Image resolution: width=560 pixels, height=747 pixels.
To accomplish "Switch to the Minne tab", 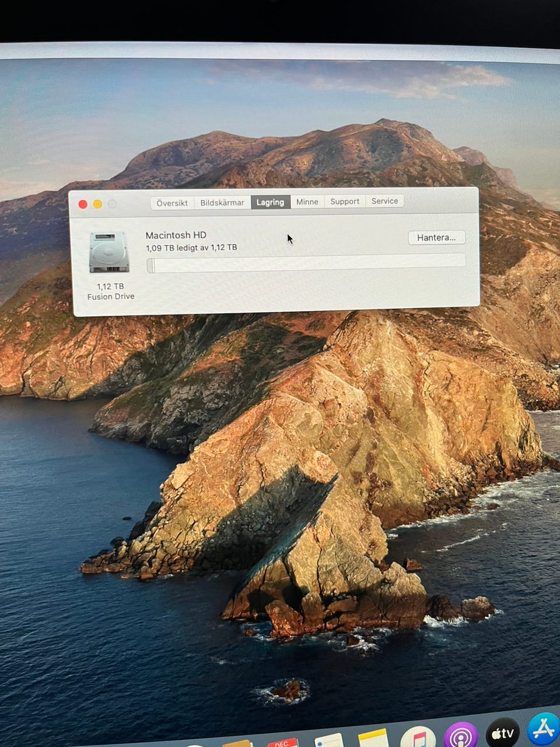I will [307, 201].
